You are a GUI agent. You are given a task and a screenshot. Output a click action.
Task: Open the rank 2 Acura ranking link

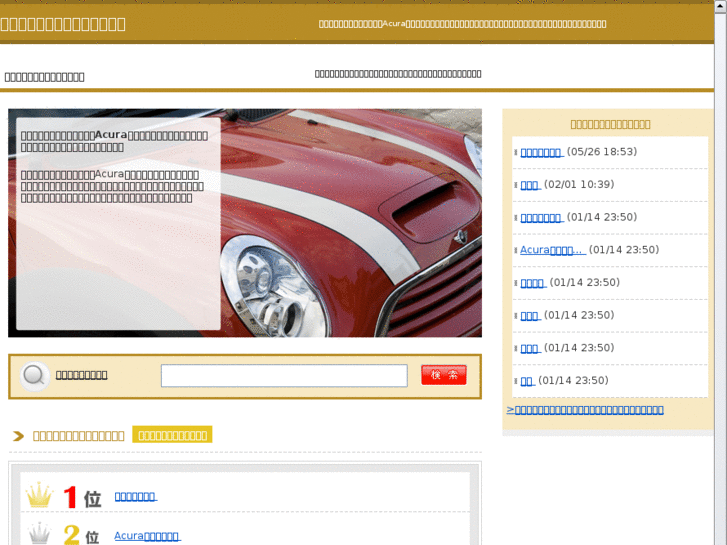point(146,536)
